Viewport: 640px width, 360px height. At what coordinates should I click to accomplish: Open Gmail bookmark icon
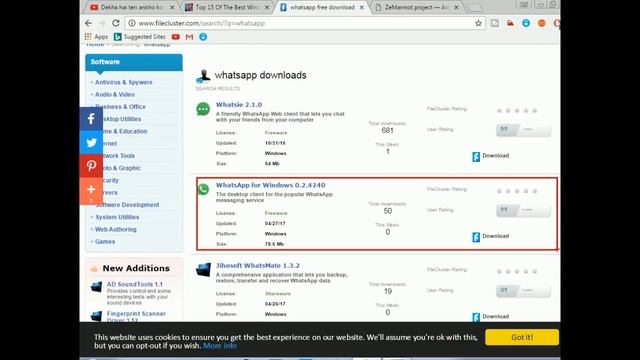[x=189, y=37]
